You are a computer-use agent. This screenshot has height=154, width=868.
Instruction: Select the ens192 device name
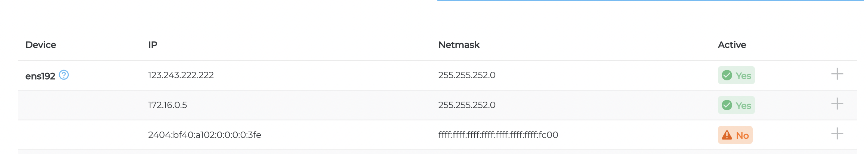(40, 76)
